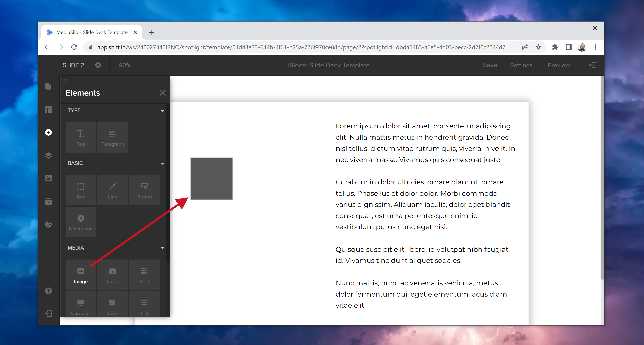Share this page icon
This screenshot has width=644, height=345.
pos(525,47)
